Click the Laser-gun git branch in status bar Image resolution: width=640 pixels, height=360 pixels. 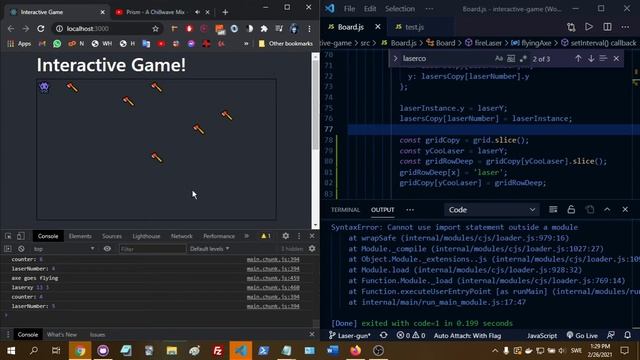[349, 336]
